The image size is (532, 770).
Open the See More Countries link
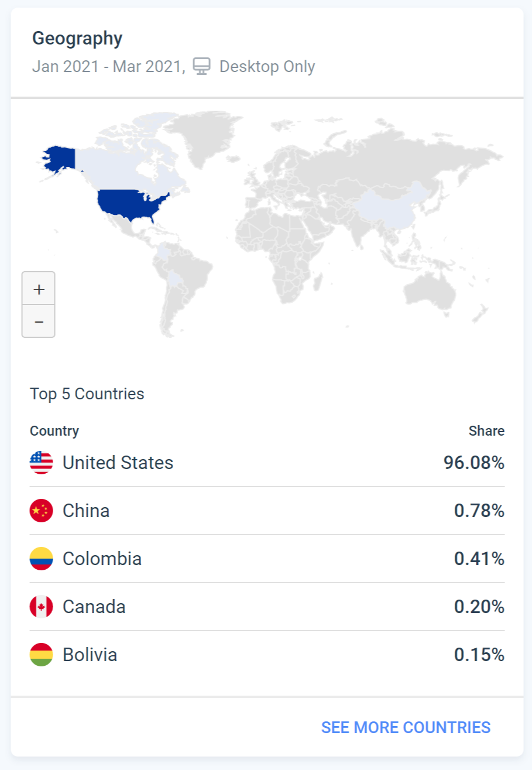(406, 727)
